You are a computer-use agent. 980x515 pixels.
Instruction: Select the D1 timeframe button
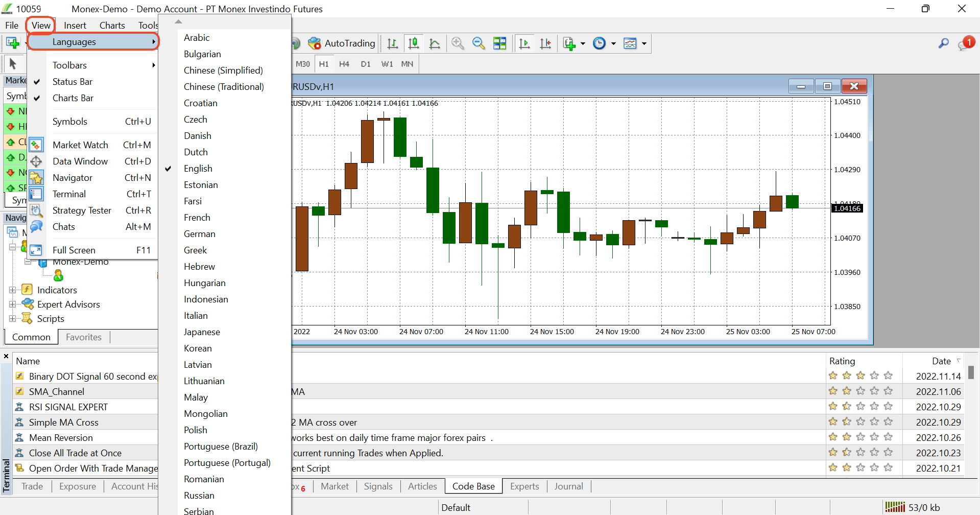click(x=366, y=64)
